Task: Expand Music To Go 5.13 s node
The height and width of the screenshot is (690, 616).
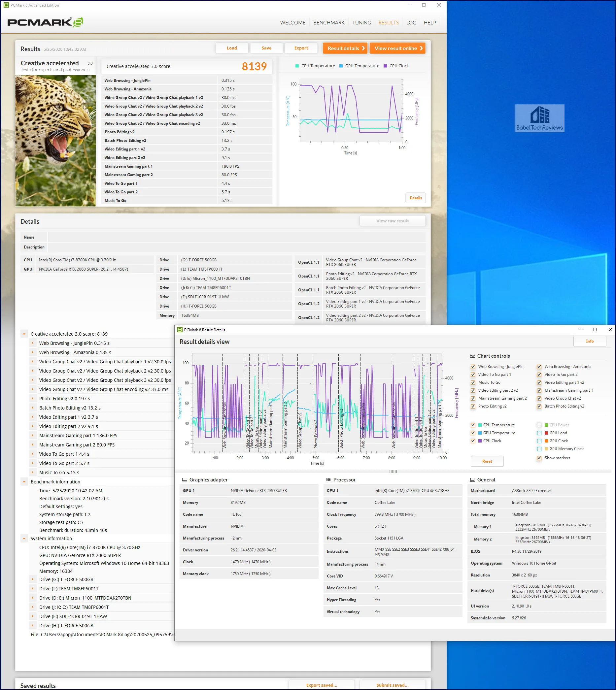Action: click(x=32, y=473)
